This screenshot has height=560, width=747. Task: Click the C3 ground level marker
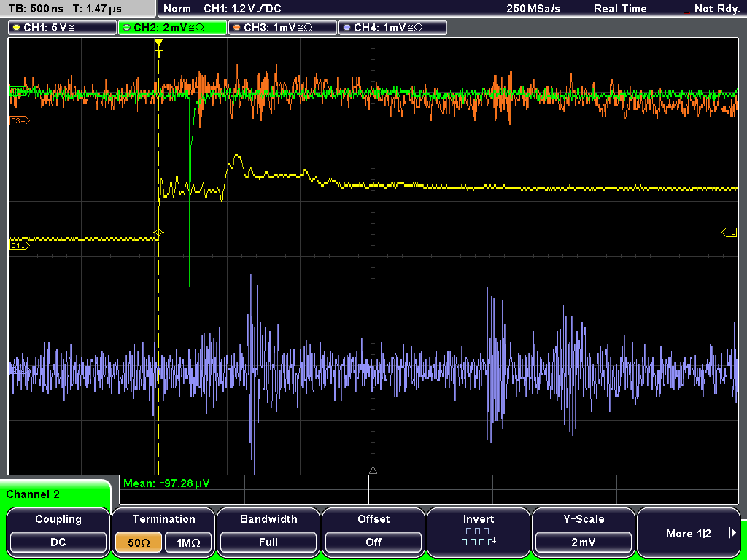pyautogui.click(x=20, y=121)
